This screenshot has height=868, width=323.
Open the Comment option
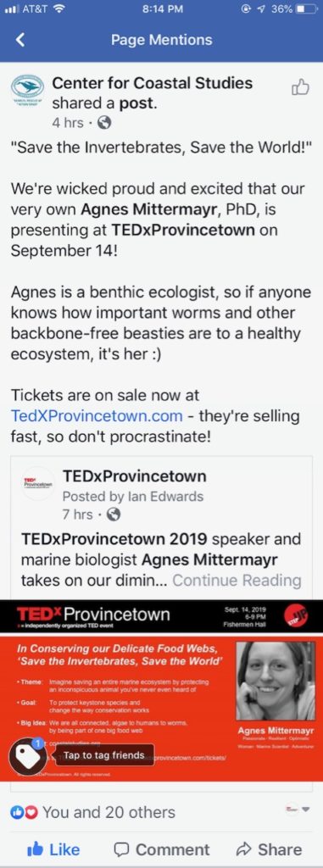point(161,849)
